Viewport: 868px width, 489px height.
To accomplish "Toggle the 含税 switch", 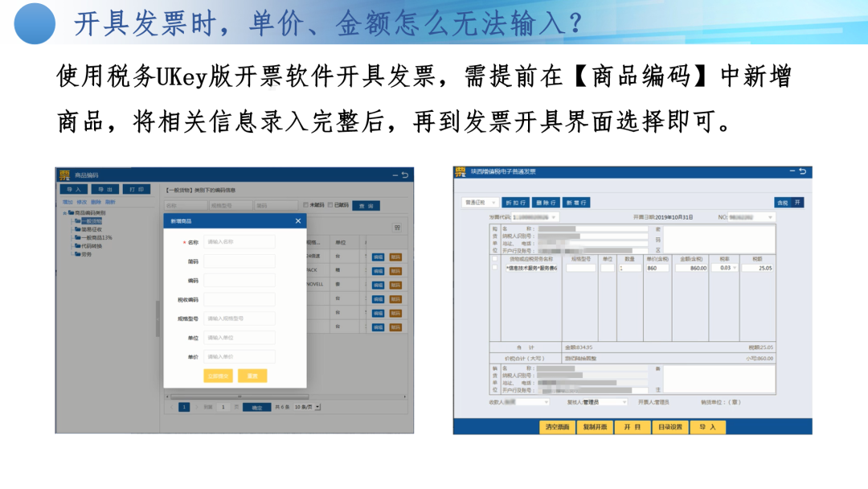I will point(789,203).
